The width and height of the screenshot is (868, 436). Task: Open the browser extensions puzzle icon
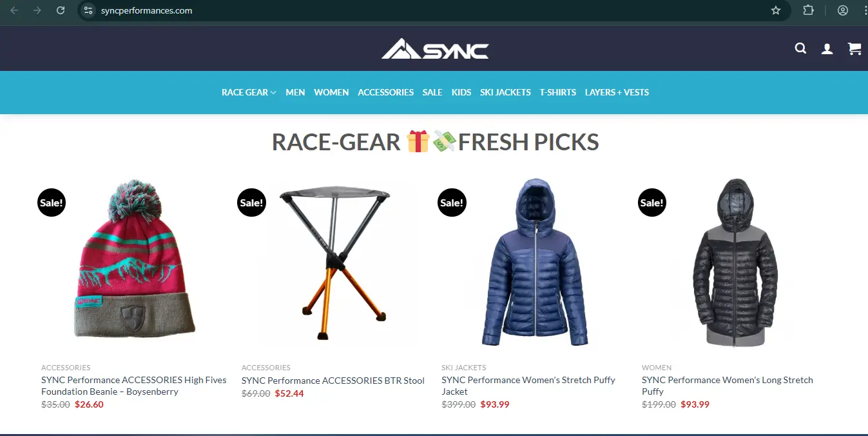point(808,10)
